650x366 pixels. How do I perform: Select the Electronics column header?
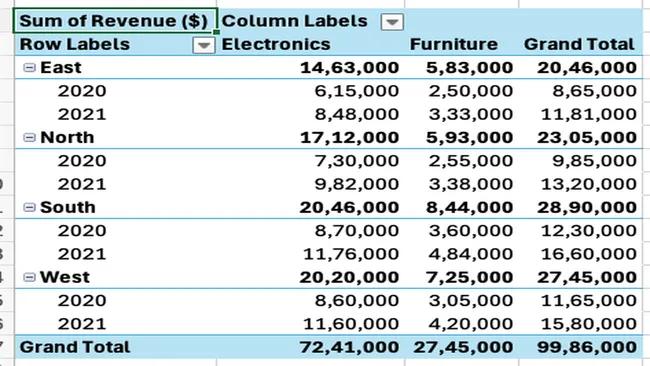[276, 44]
